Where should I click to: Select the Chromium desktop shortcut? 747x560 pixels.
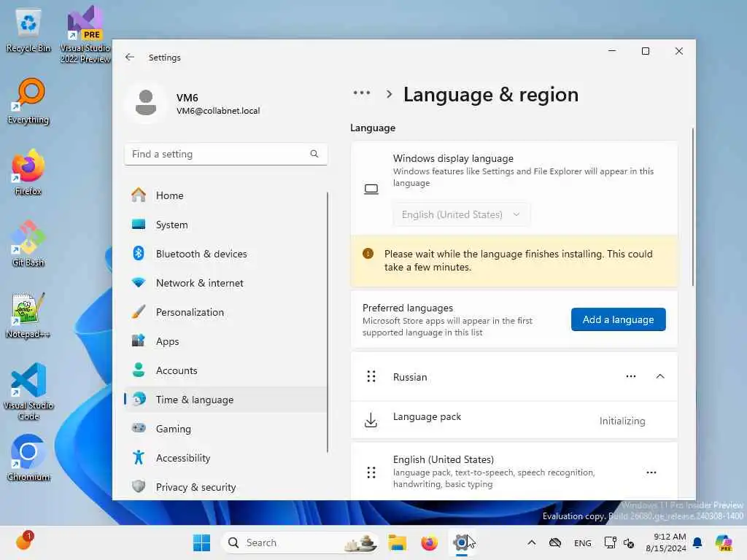click(x=28, y=458)
